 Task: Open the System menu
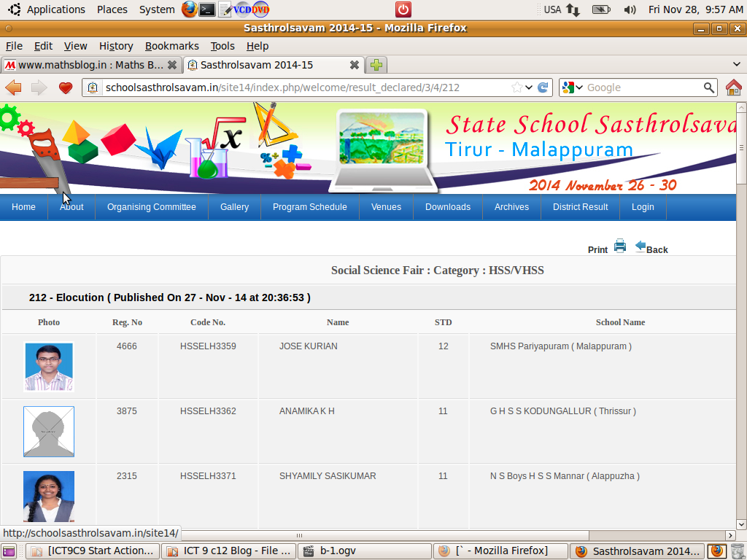[157, 9]
